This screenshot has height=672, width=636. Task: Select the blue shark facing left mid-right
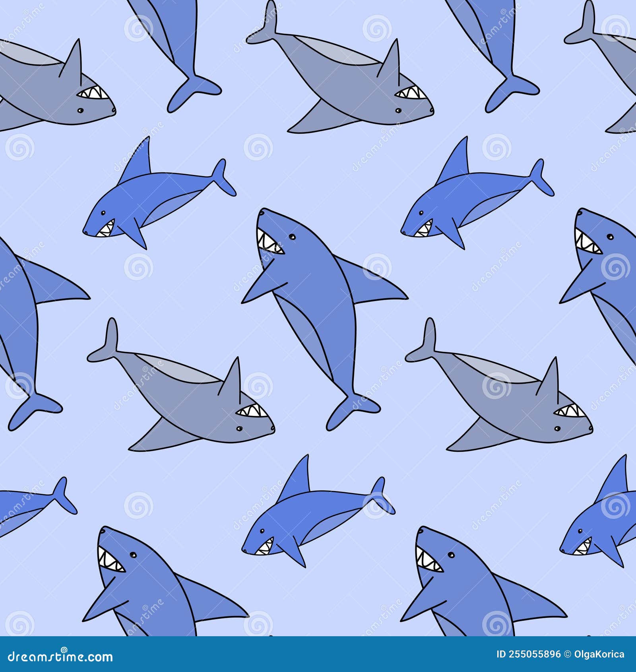(x=477, y=191)
